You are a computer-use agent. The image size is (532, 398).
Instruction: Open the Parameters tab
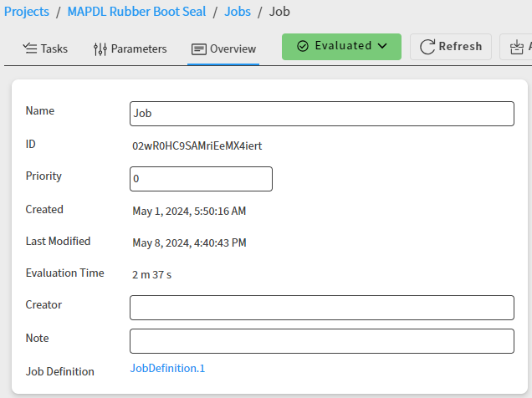pos(139,49)
